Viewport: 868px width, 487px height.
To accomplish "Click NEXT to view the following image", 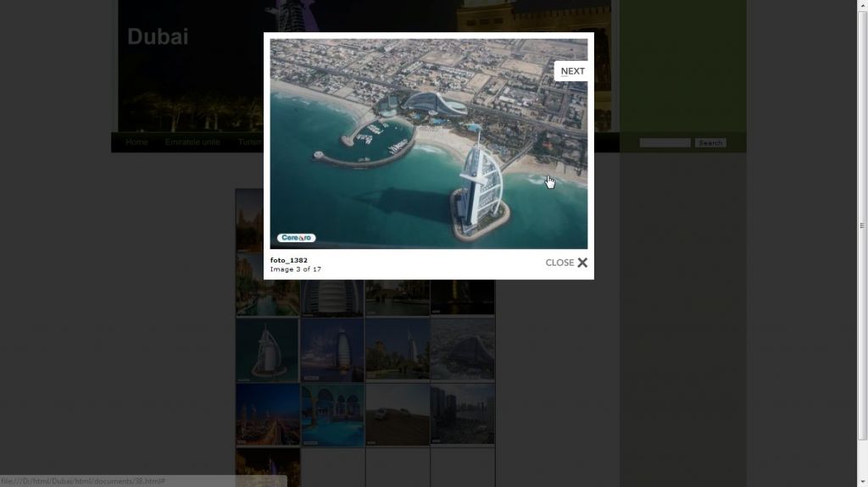I will click(x=572, y=71).
